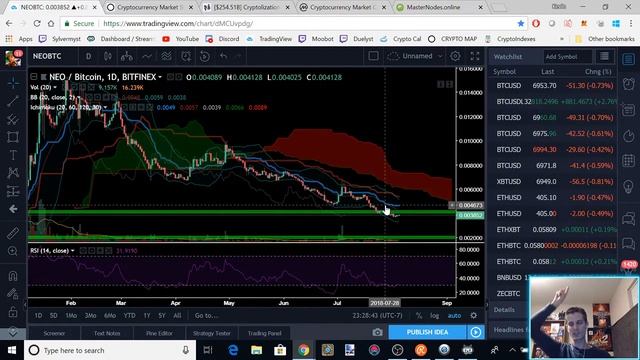Image resolution: width=640 pixels, height=360 pixels.
Task: Open RSI (14, close) dropdown
Action: 73,251
